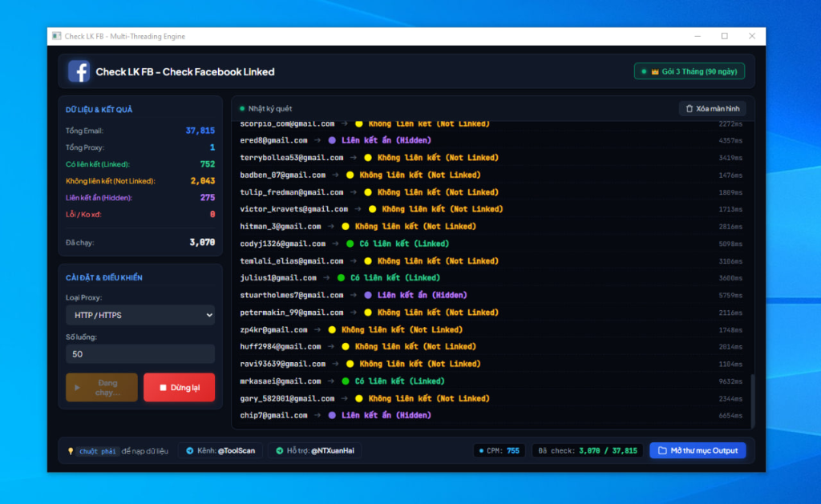Click the CPM value 755
Viewport: 821px width, 504px height.
[513, 450]
